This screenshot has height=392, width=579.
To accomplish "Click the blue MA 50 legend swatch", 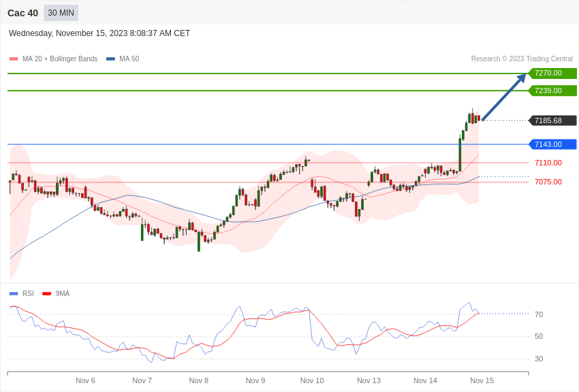I will point(110,59).
